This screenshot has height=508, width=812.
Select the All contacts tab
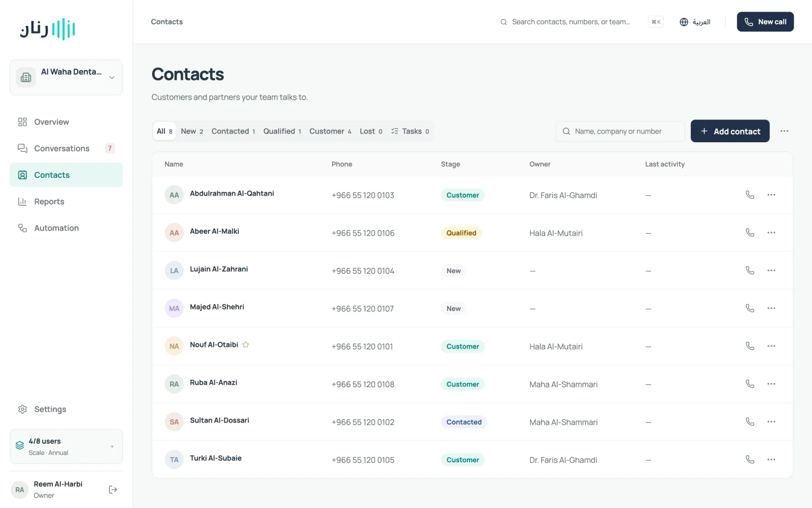pos(164,131)
